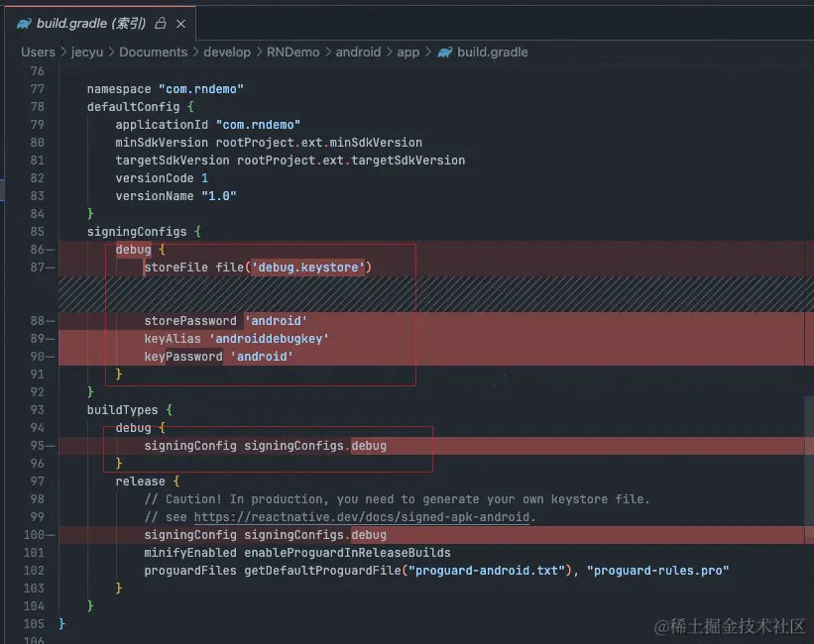The width and height of the screenshot is (814, 644).
Task: Click the lock icon on the build.gradle tab
Action: (161, 24)
